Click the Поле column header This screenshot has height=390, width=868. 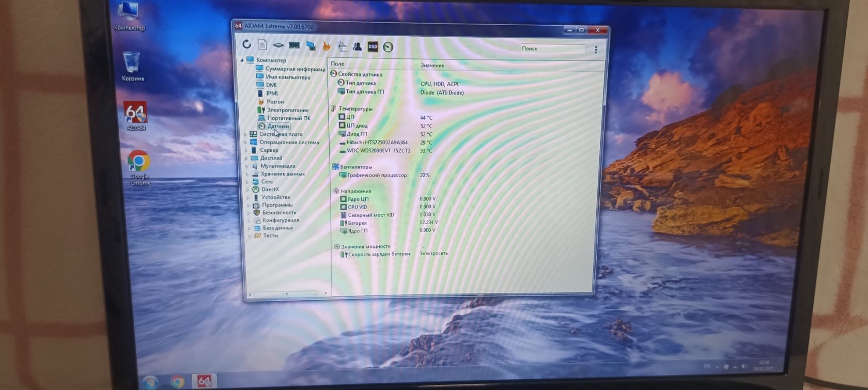tap(373, 64)
